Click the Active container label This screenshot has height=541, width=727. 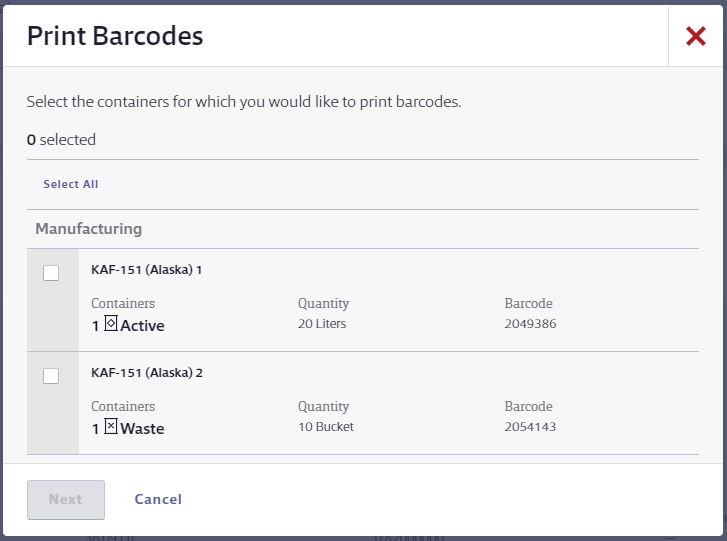(x=142, y=325)
